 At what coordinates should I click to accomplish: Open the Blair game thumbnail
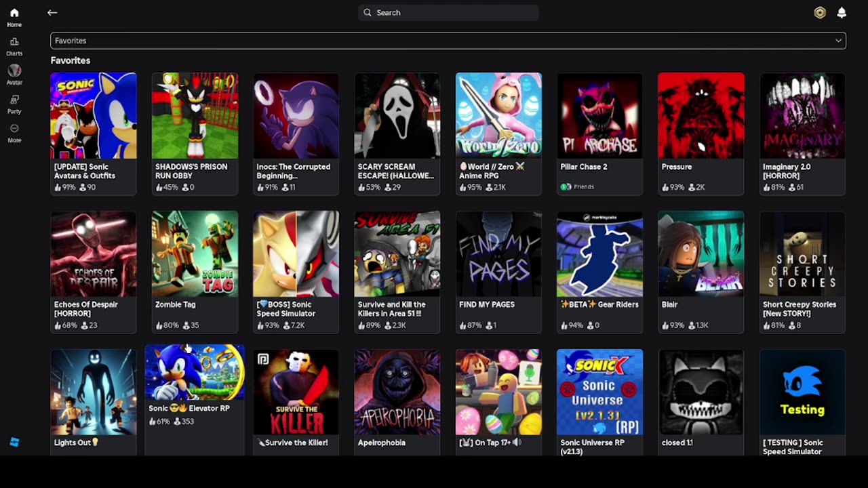point(701,254)
